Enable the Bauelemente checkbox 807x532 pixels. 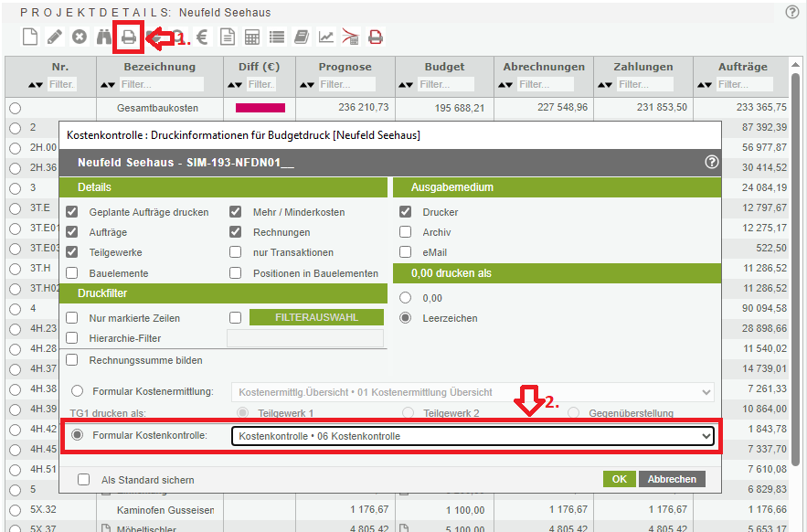click(72, 273)
